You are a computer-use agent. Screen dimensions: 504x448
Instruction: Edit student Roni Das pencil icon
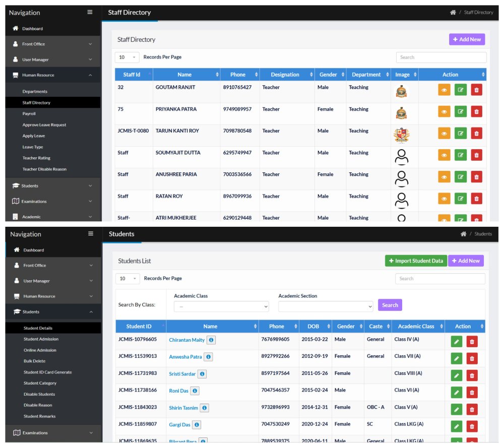(456, 393)
